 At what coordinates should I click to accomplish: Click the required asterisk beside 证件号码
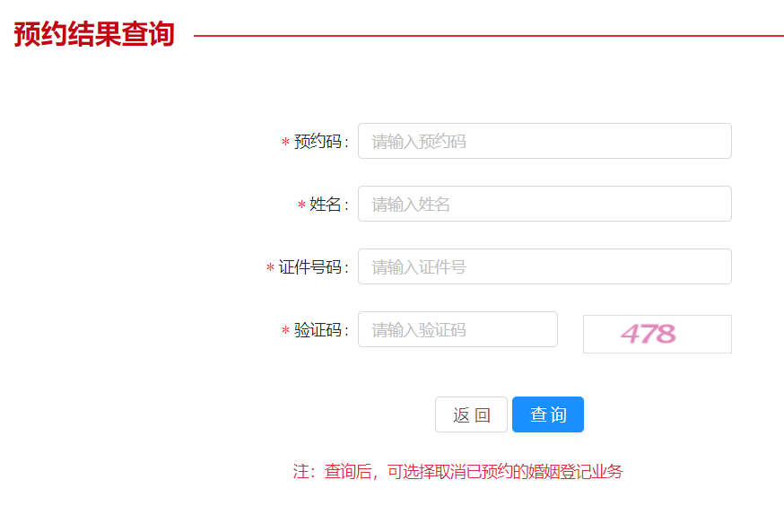tap(270, 268)
